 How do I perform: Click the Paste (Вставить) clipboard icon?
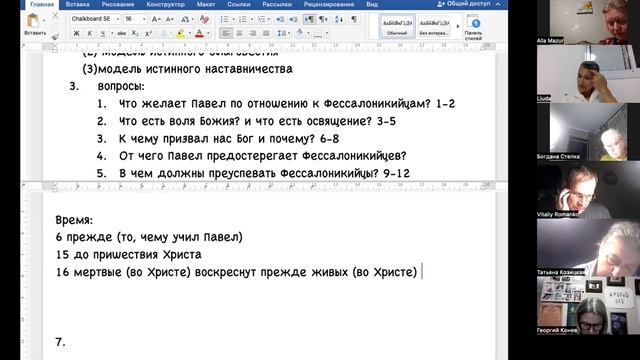33,20
